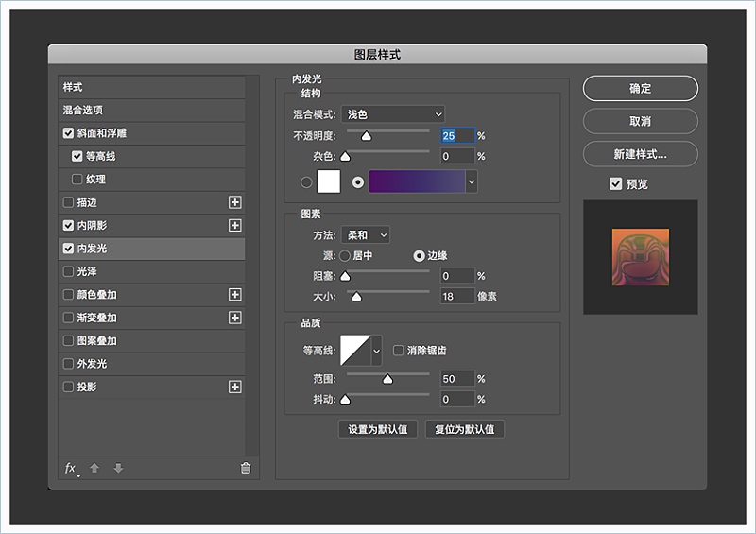Open the 混合模式 dropdown
The height and width of the screenshot is (534, 756).
tap(392, 114)
